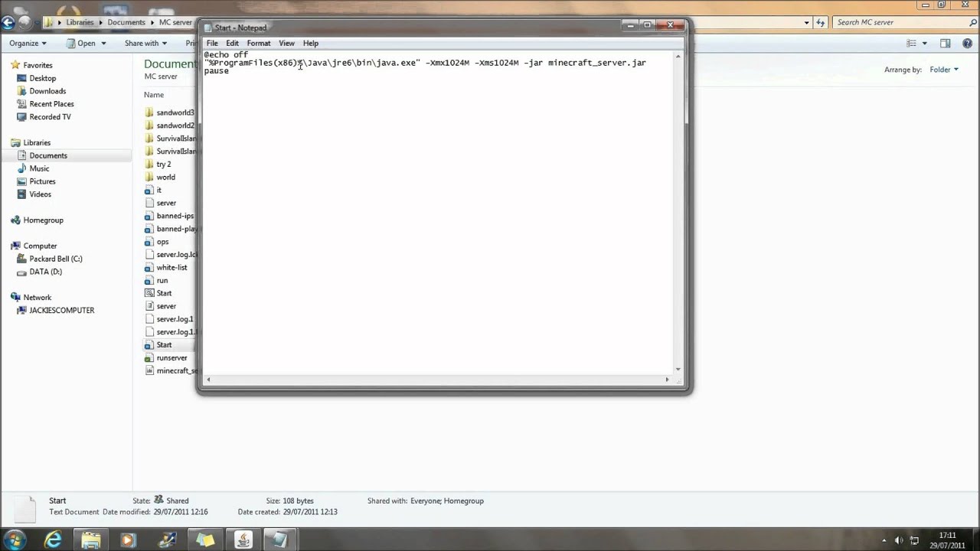Open the Help menu in Notepad
The image size is (980, 551).
310,44
